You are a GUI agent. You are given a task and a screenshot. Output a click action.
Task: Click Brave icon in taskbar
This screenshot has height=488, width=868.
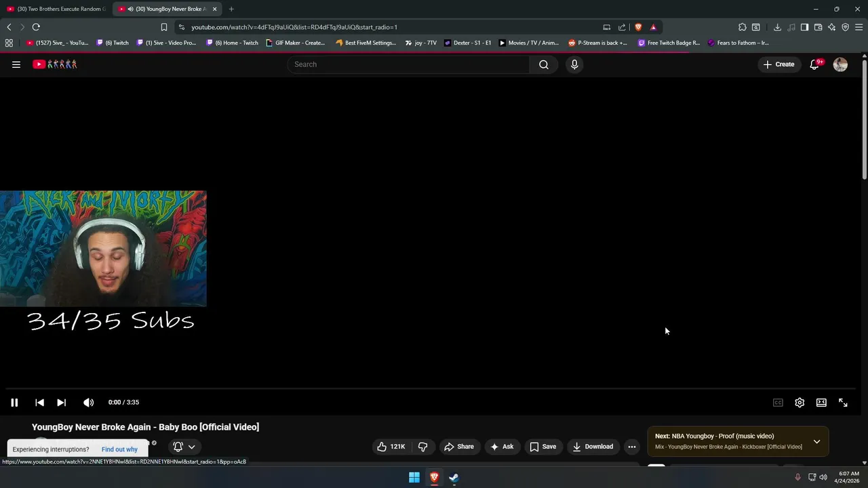coord(434,478)
